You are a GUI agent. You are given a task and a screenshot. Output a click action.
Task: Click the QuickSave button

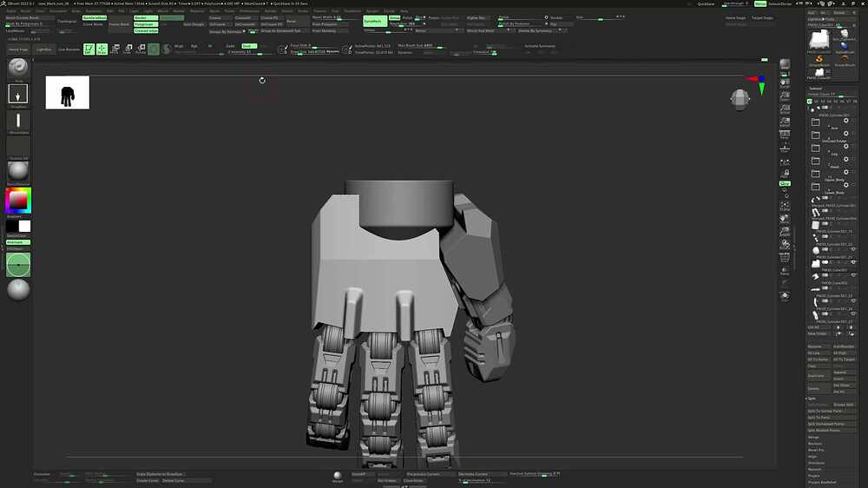tap(706, 3)
